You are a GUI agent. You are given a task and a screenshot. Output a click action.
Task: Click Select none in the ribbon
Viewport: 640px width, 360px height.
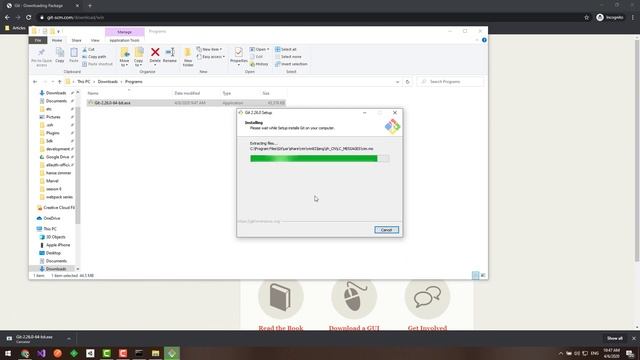288,57
